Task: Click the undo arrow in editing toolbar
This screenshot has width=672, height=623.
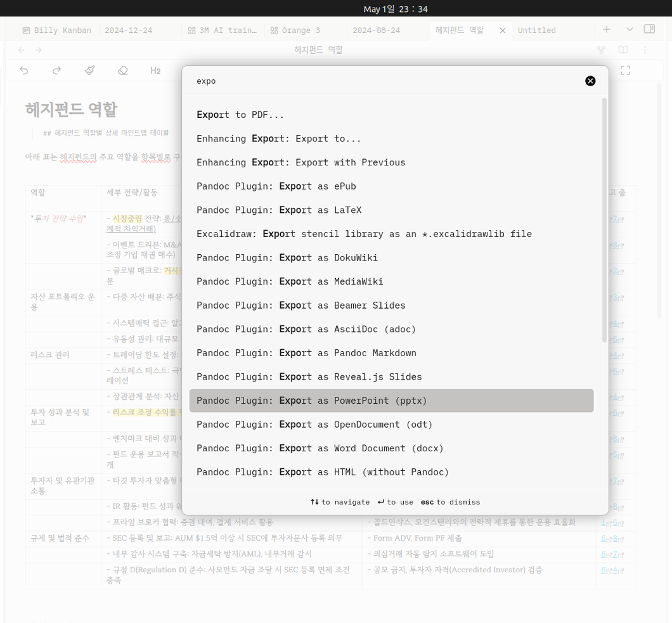Action: [x=24, y=70]
